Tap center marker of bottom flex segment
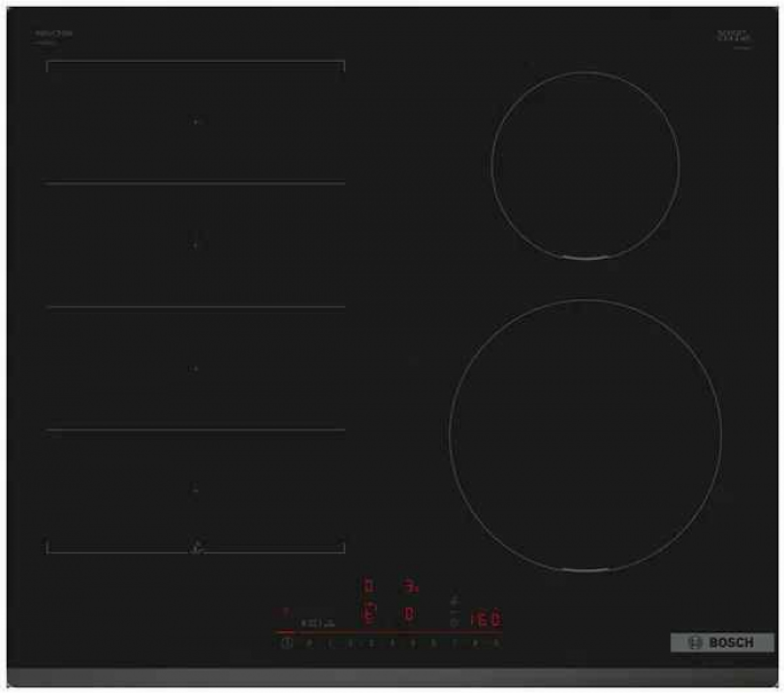784x693 pixels. [195, 490]
